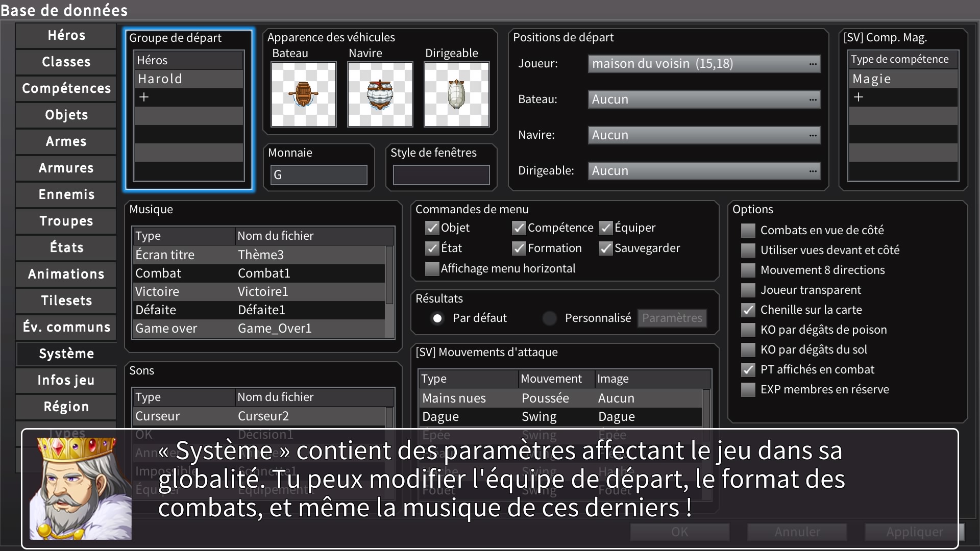Select Harold in the starting party list
This screenshot has width=980, height=551.
tap(188, 79)
